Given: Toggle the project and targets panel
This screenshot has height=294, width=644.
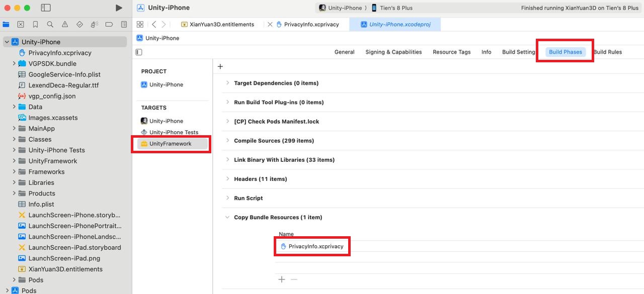Looking at the screenshot, I should coord(137,52).
